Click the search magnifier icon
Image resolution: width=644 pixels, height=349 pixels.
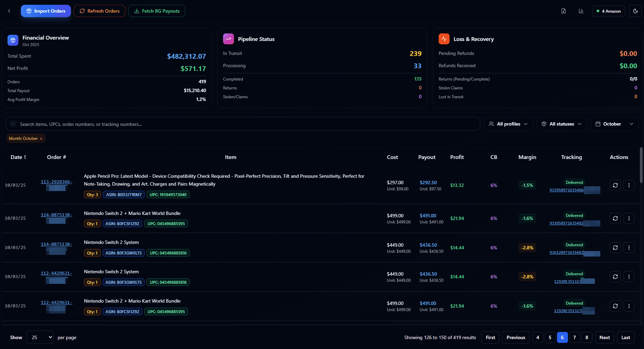click(13, 124)
